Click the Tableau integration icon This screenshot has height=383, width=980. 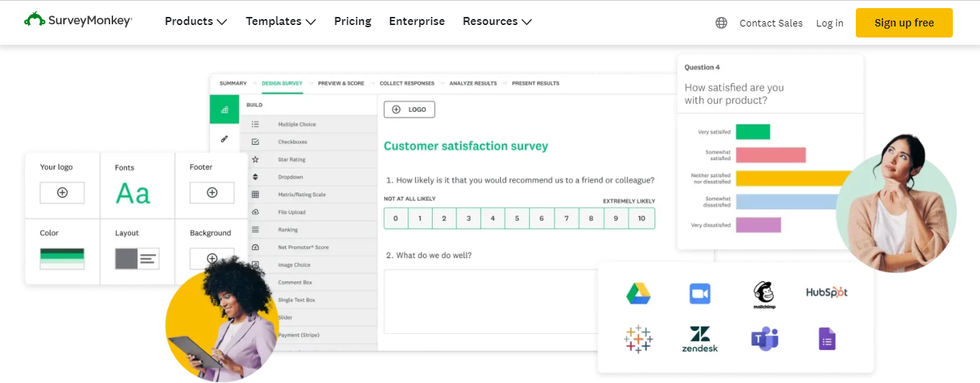click(x=638, y=339)
